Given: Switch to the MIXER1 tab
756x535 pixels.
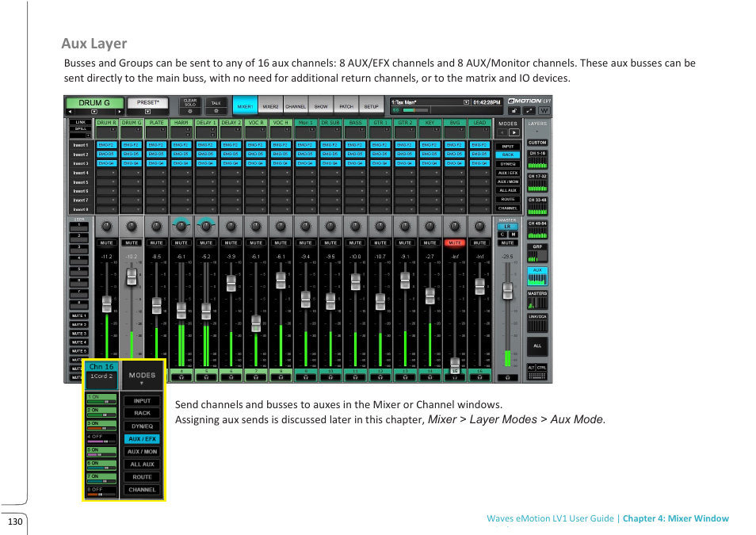Looking at the screenshot, I should (x=245, y=105).
